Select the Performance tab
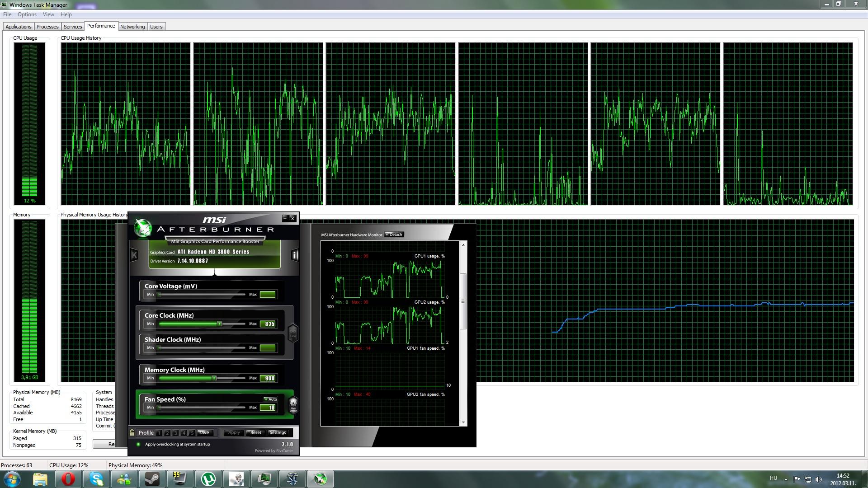This screenshot has width=868, height=488. 101,26
